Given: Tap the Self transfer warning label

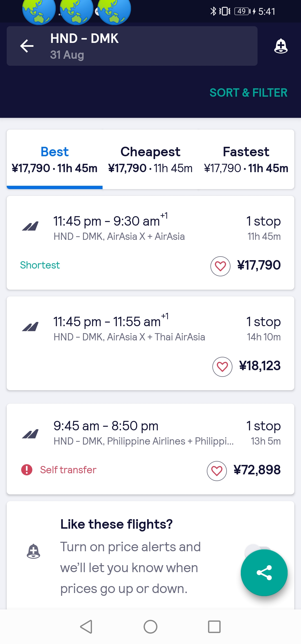Looking at the screenshot, I should pos(68,470).
